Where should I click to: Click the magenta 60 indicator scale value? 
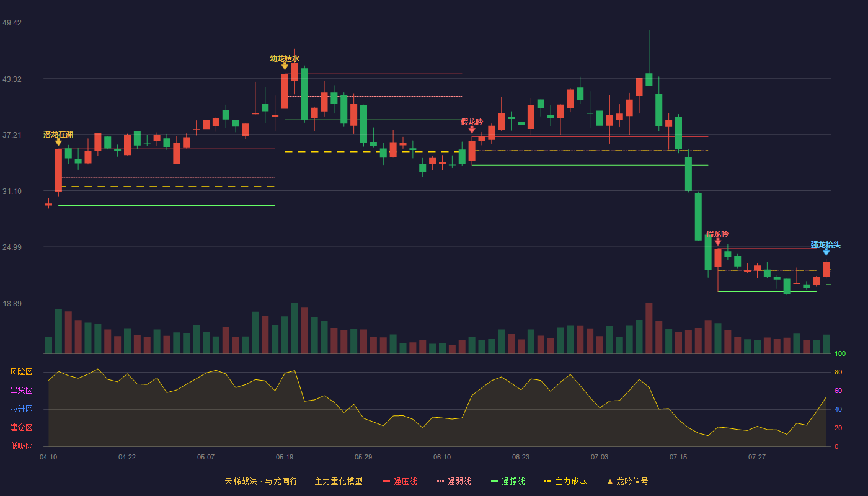pyautogui.click(x=838, y=391)
